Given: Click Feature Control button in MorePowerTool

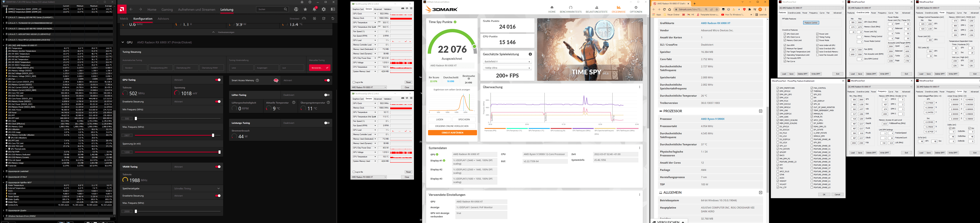Looking at the screenshot, I should point(811,23).
